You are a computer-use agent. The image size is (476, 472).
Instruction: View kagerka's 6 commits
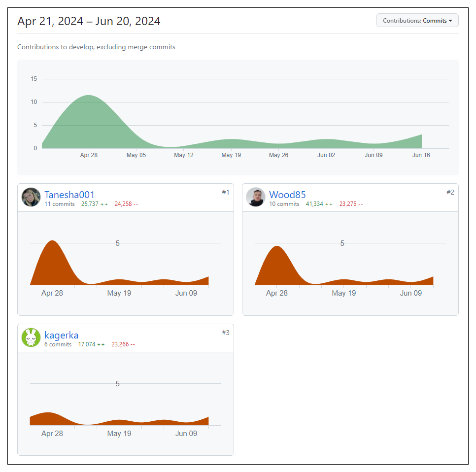tap(58, 344)
